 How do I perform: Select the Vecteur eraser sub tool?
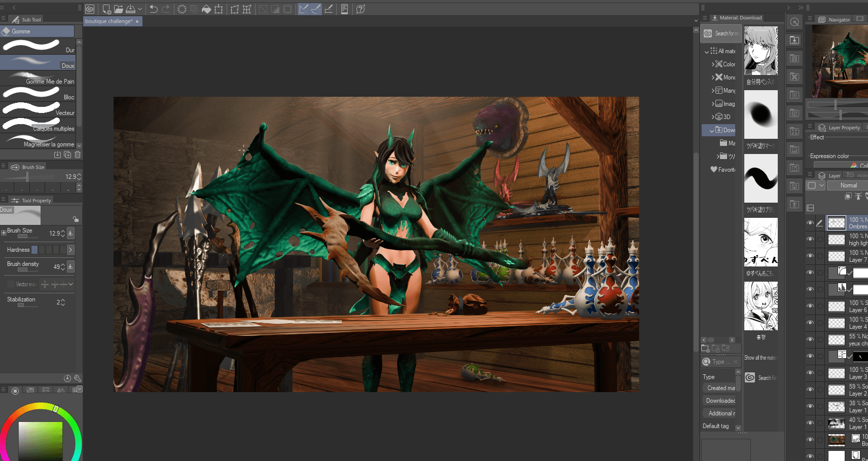click(38, 109)
